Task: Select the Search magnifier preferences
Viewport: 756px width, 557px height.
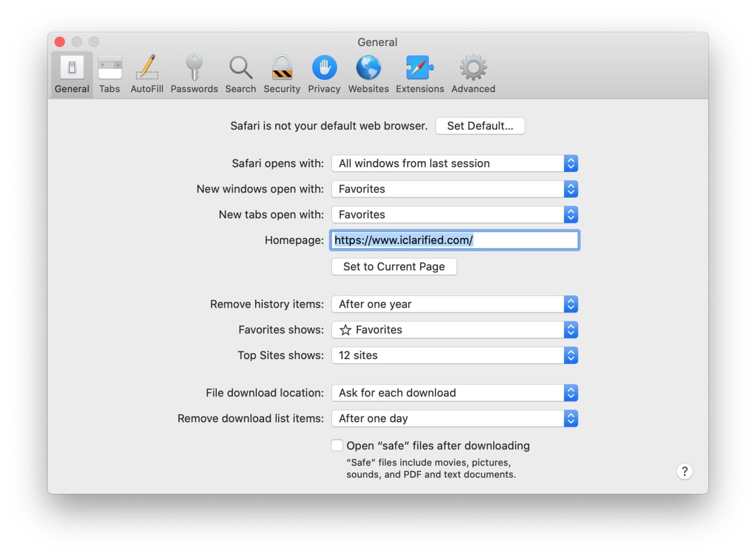Action: tap(240, 74)
